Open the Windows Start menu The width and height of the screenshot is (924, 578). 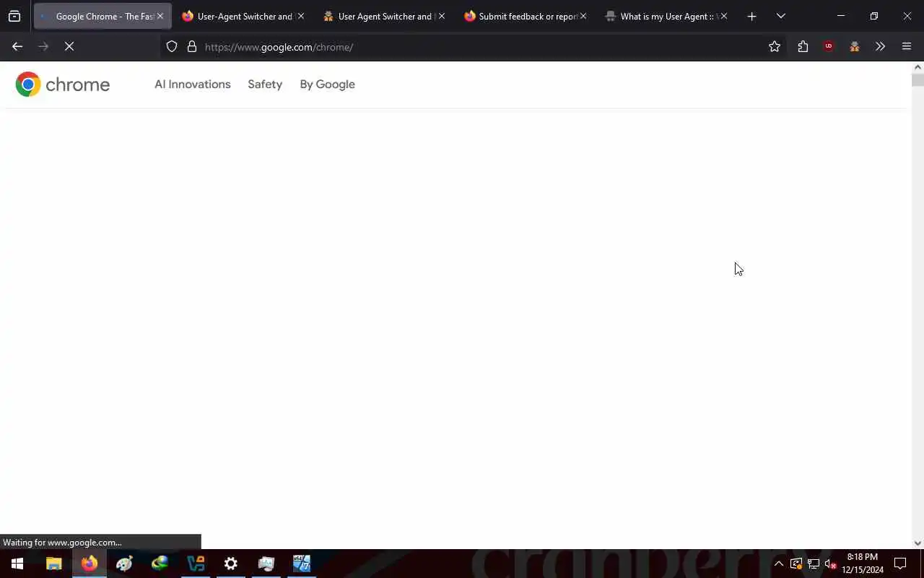click(17, 564)
